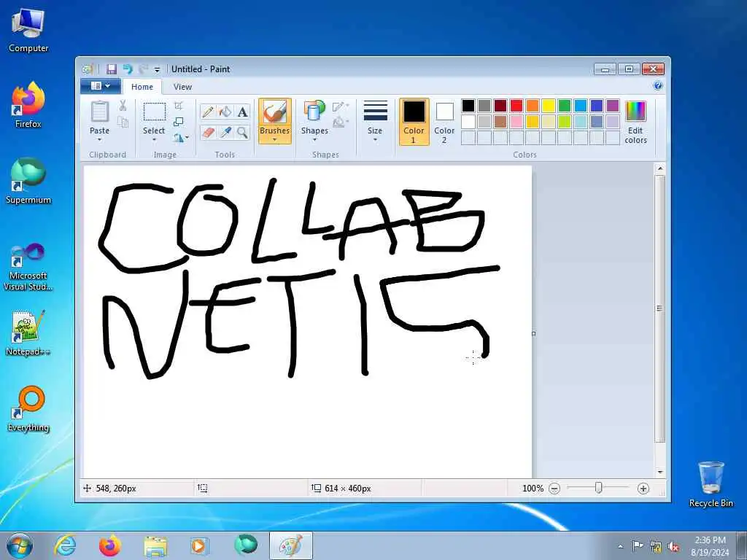Click the zoom slider handle

coord(598,488)
